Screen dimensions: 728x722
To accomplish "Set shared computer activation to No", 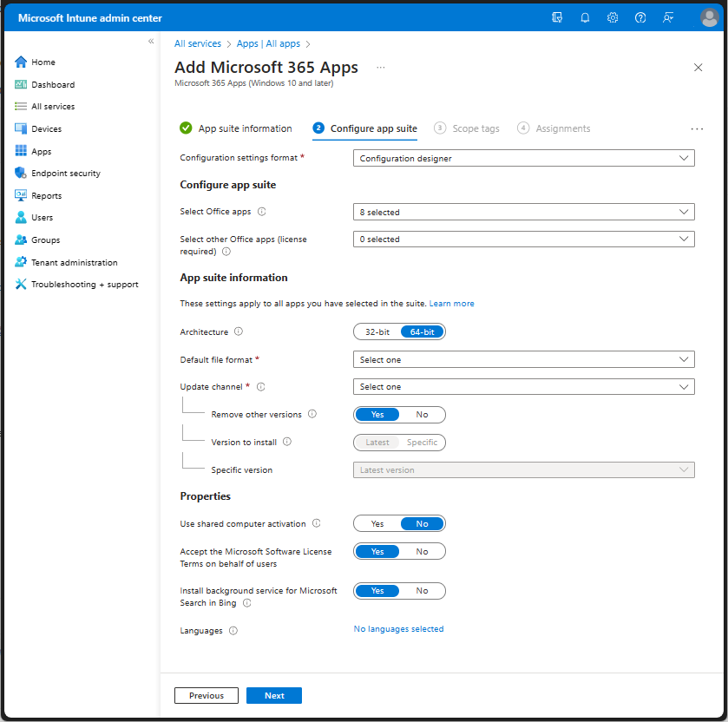I will 422,524.
